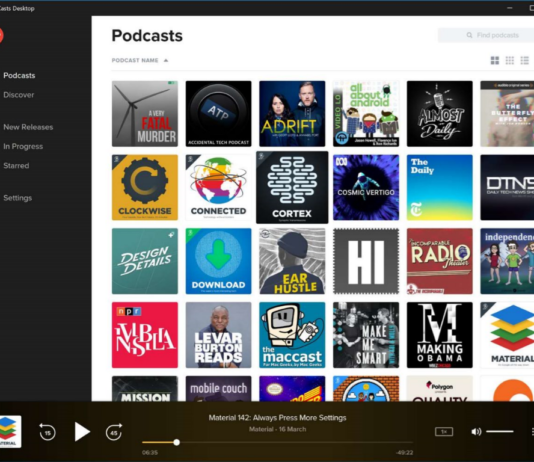Change the 1x playback speed
This screenshot has width=534, height=462.
click(x=444, y=432)
